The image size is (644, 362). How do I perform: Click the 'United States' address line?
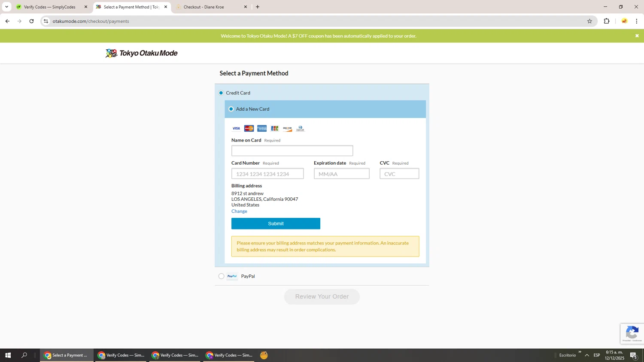(x=245, y=205)
